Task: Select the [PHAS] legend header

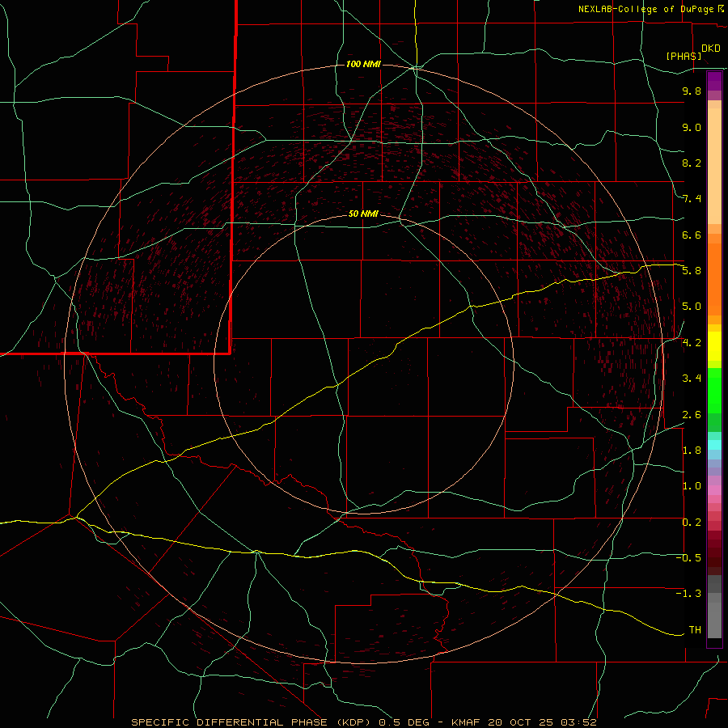Action: point(684,56)
